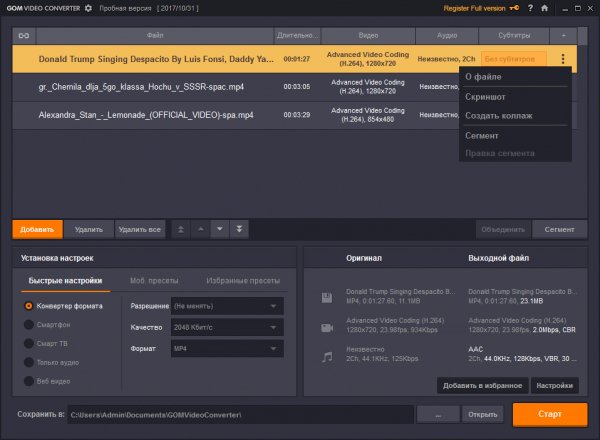Open the Разрешение dropdown

pos(227,306)
